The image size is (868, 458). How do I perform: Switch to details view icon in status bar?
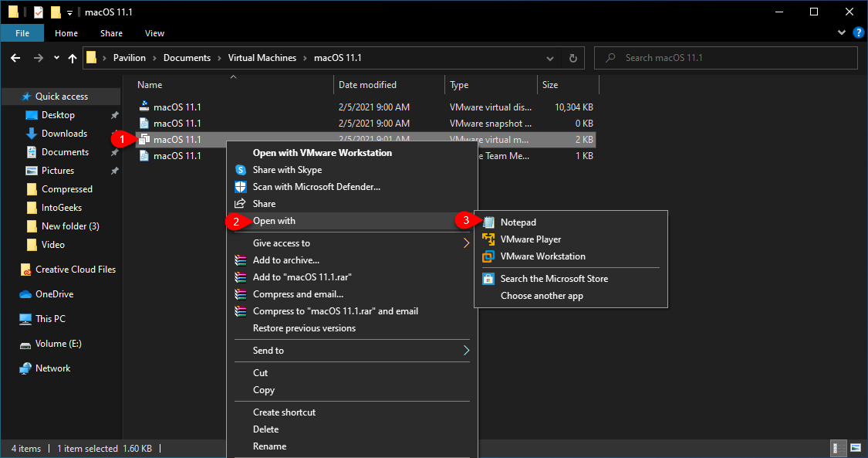(839, 448)
